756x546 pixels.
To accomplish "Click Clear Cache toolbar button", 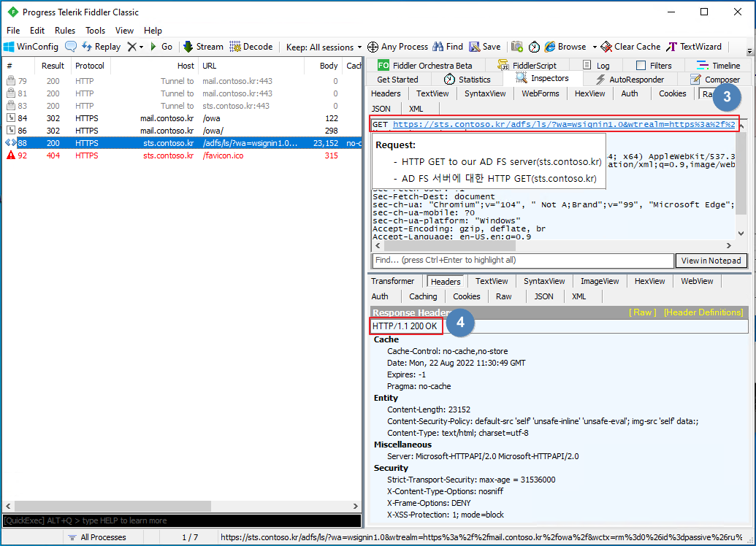I will [x=630, y=47].
